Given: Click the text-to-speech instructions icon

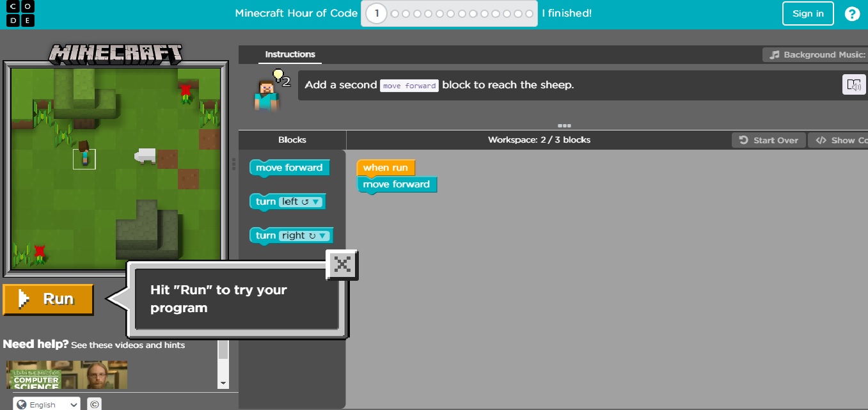Looking at the screenshot, I should tap(854, 84).
